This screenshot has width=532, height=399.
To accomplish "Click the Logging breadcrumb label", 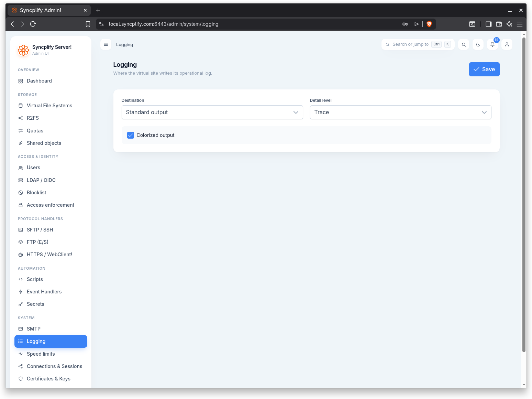I will [124, 45].
